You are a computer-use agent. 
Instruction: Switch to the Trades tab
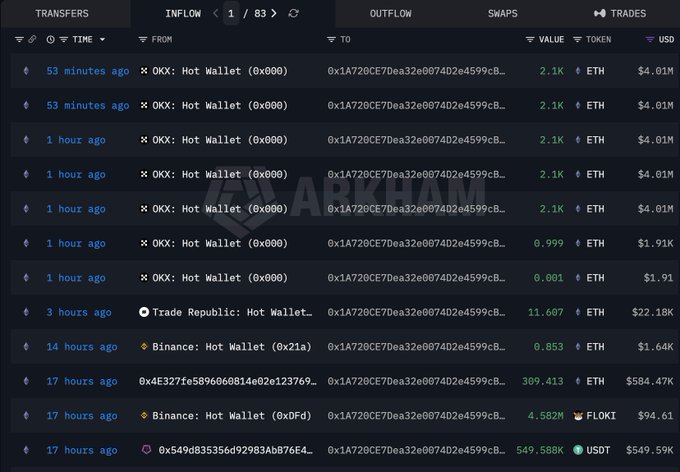coord(620,13)
